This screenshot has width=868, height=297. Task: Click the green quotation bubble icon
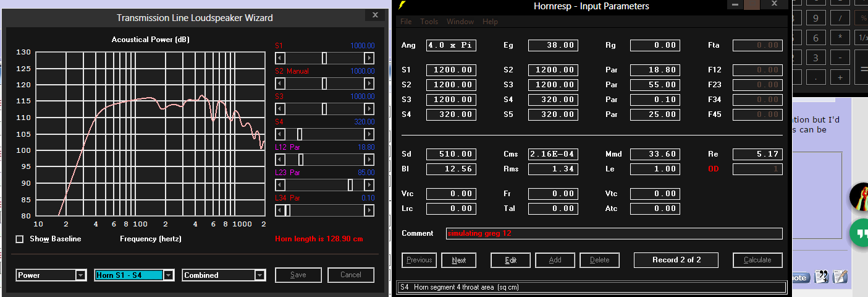[x=859, y=232]
